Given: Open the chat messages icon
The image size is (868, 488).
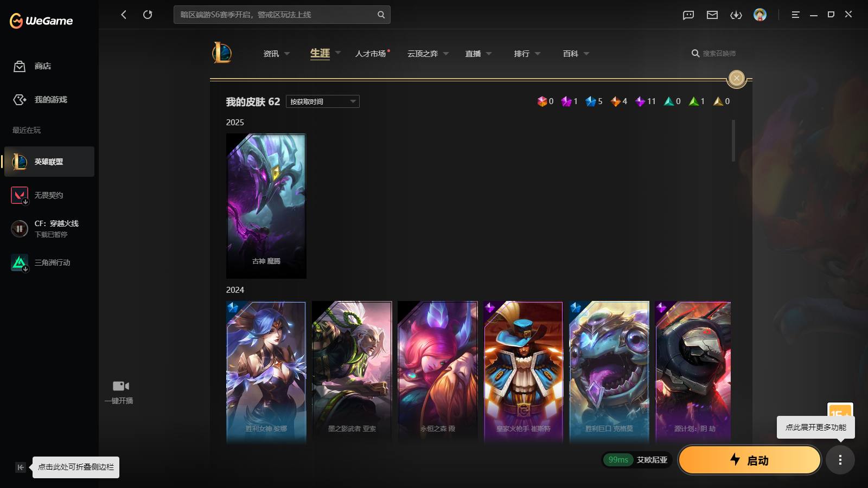Looking at the screenshot, I should pyautogui.click(x=688, y=15).
